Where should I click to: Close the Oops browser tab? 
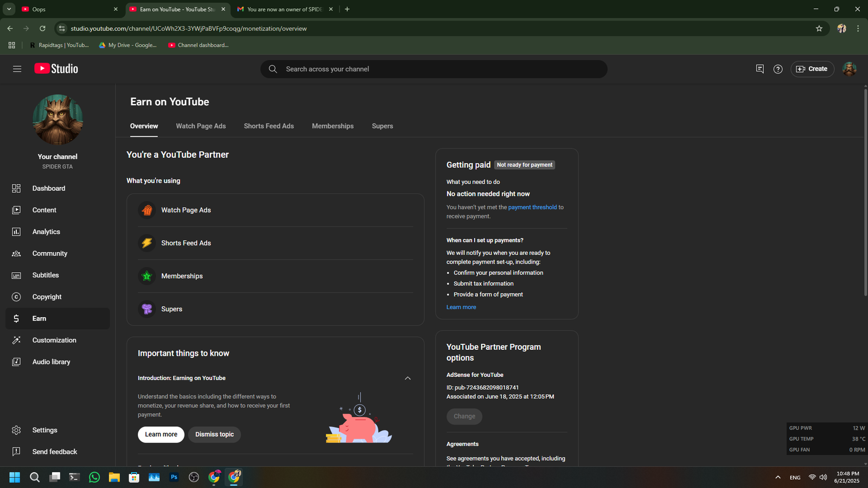click(x=116, y=9)
